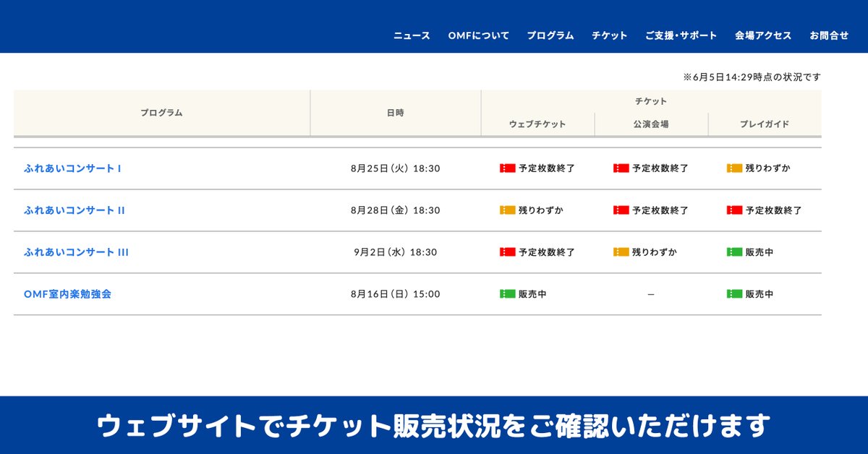Click the ウェブチケット column header

point(537,124)
